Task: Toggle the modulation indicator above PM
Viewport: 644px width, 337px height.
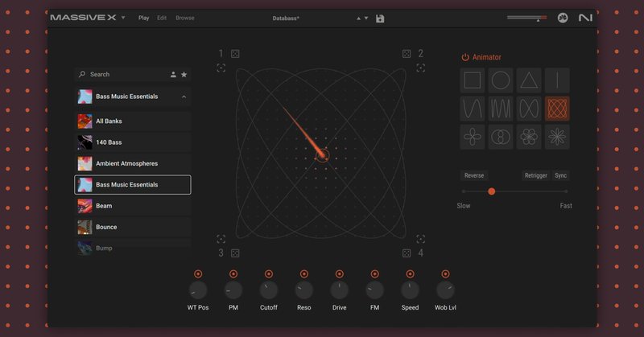Action: pos(233,273)
